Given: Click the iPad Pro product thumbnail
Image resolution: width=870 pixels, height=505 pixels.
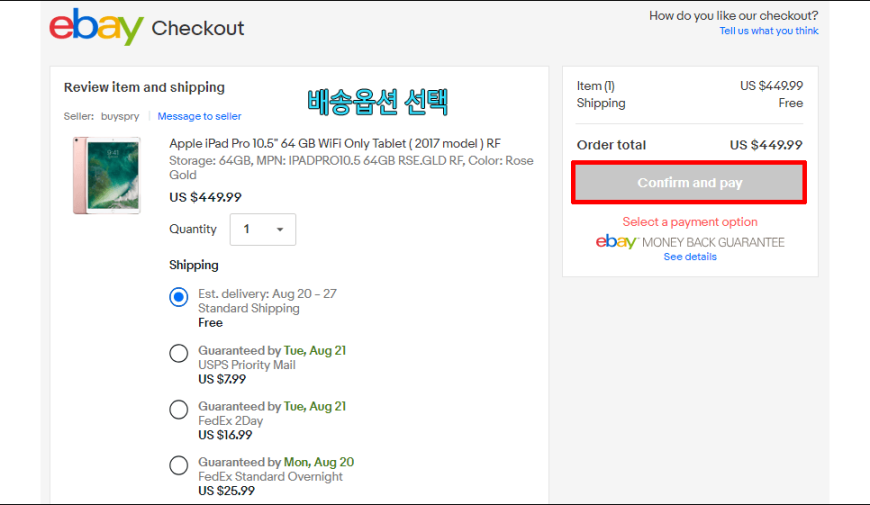Looking at the screenshot, I should 107,175.
